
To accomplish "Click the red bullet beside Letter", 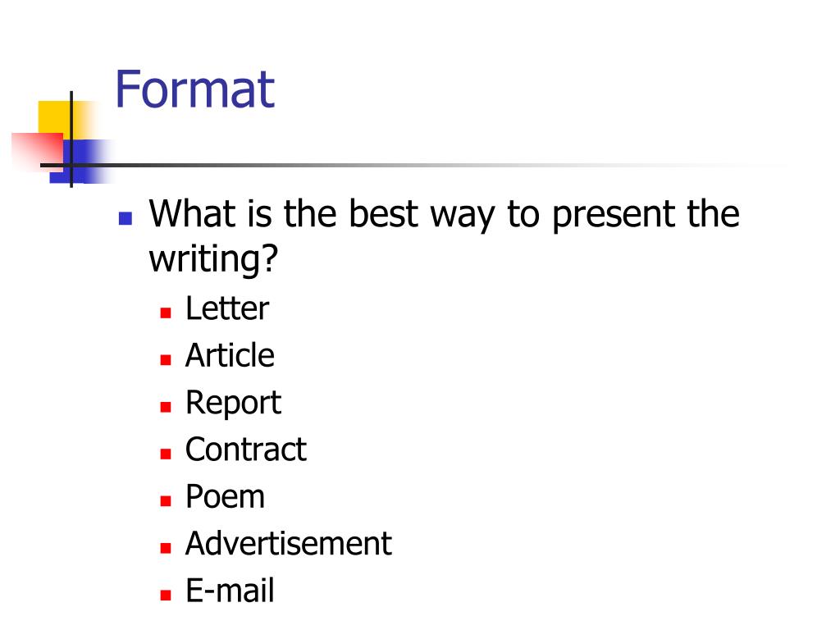I will point(166,313).
